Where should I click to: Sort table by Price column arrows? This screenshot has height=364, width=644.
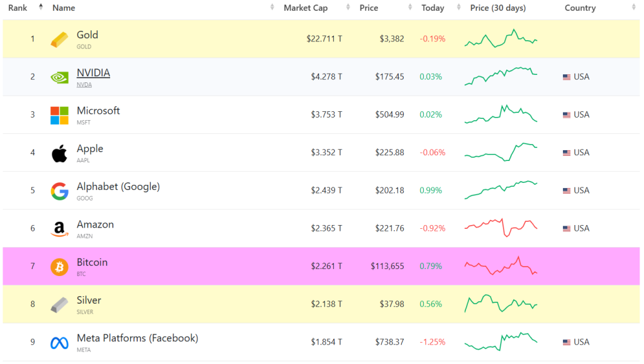410,7
